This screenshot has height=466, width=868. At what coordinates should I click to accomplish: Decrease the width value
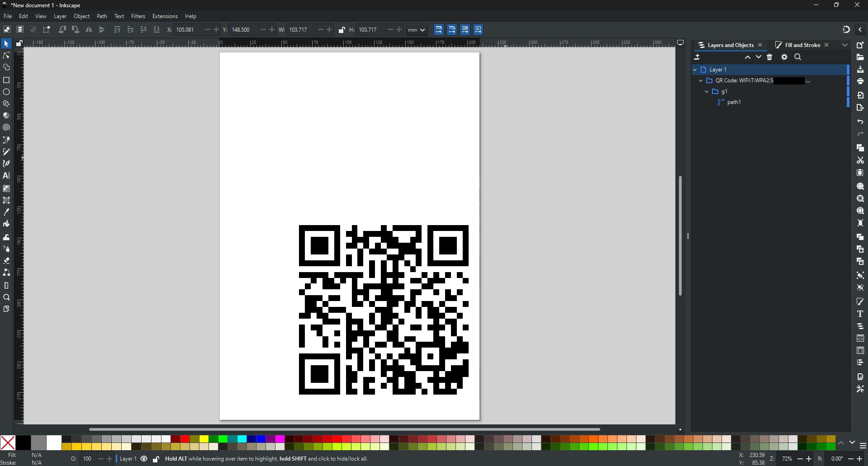[321, 30]
